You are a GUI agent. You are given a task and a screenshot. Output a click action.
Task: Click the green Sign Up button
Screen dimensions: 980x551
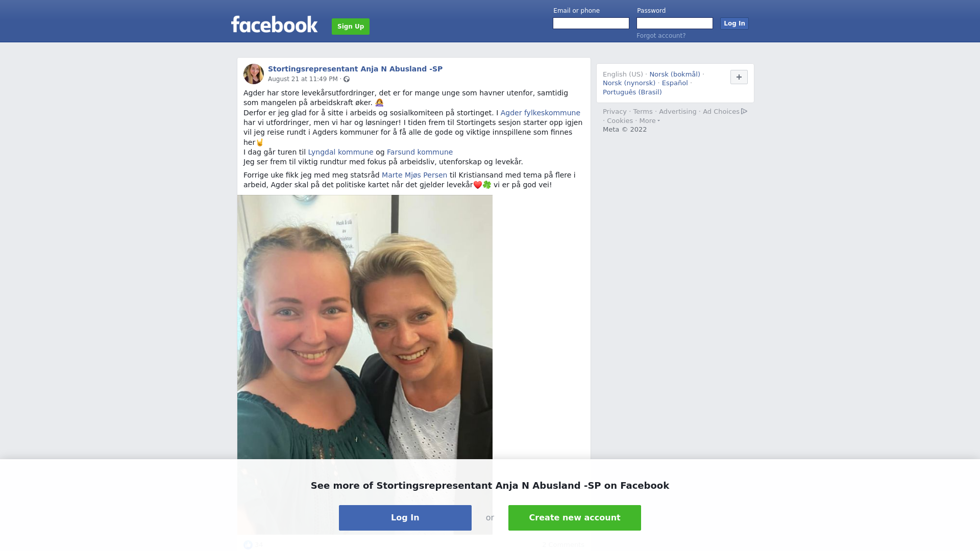point(351,27)
